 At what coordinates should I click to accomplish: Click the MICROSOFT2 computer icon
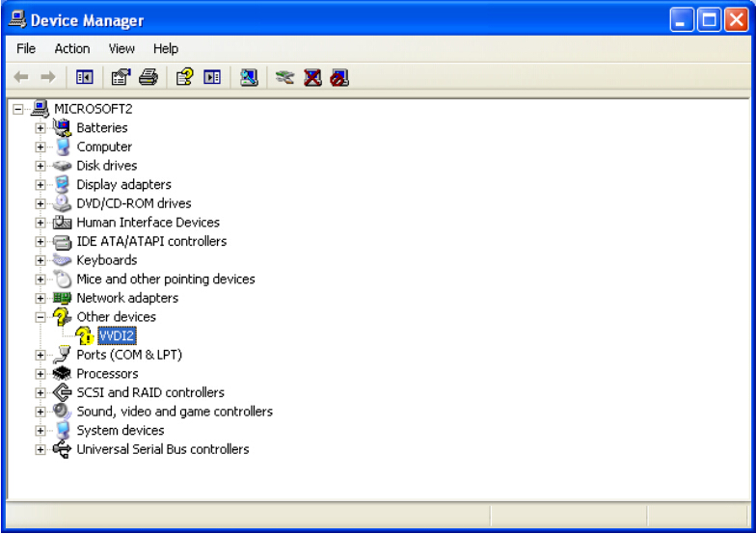point(40,109)
